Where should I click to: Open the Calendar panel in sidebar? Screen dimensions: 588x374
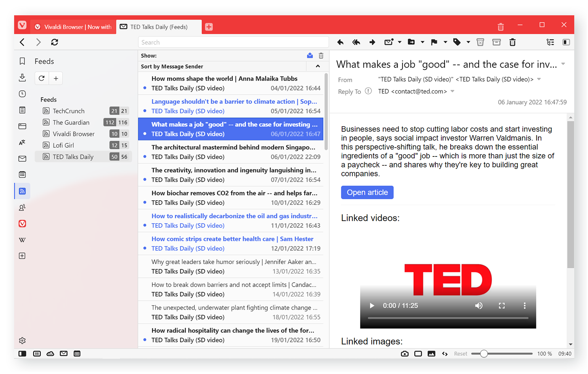click(x=23, y=174)
